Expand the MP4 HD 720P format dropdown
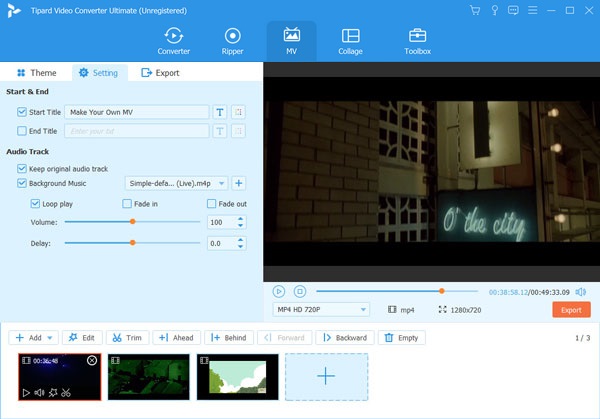This screenshot has height=419, width=600. [x=321, y=310]
